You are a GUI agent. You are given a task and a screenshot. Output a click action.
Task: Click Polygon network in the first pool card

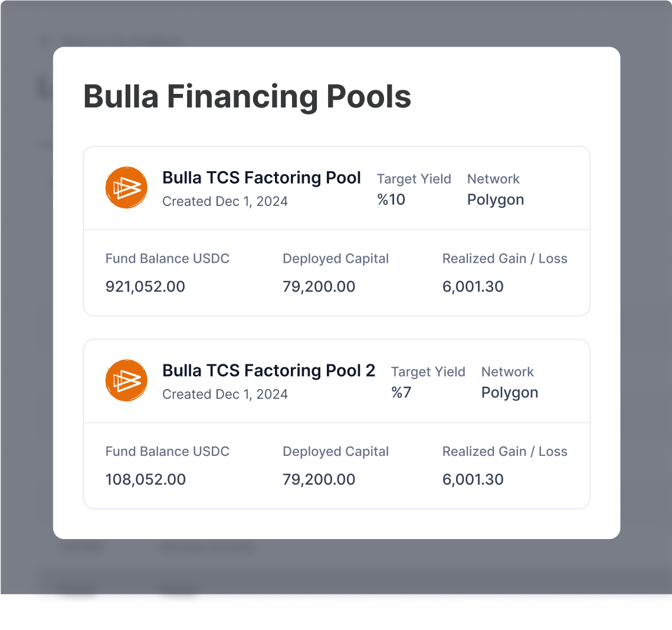(496, 200)
